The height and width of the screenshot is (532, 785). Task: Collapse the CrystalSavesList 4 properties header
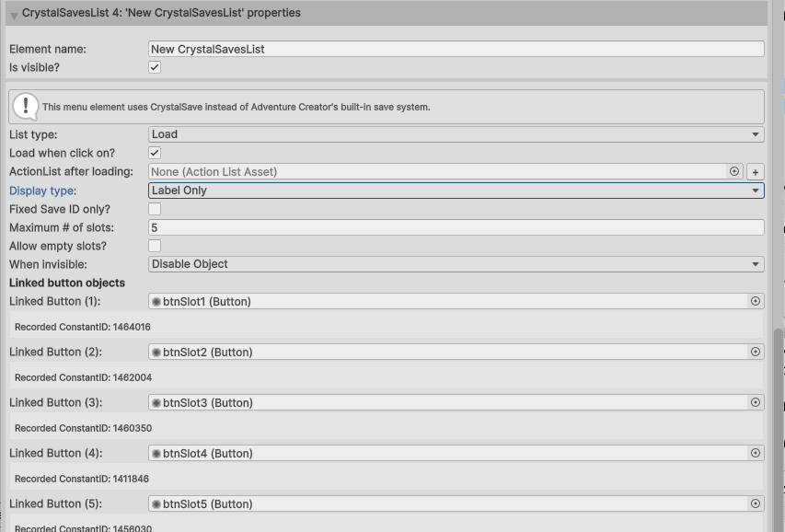pyautogui.click(x=14, y=15)
